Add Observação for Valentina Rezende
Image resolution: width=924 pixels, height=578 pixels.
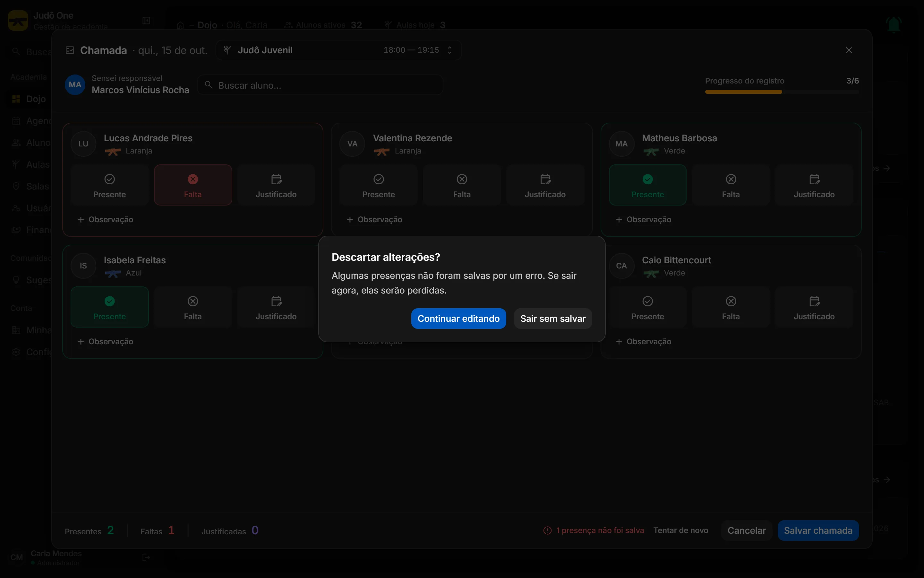coord(374,219)
